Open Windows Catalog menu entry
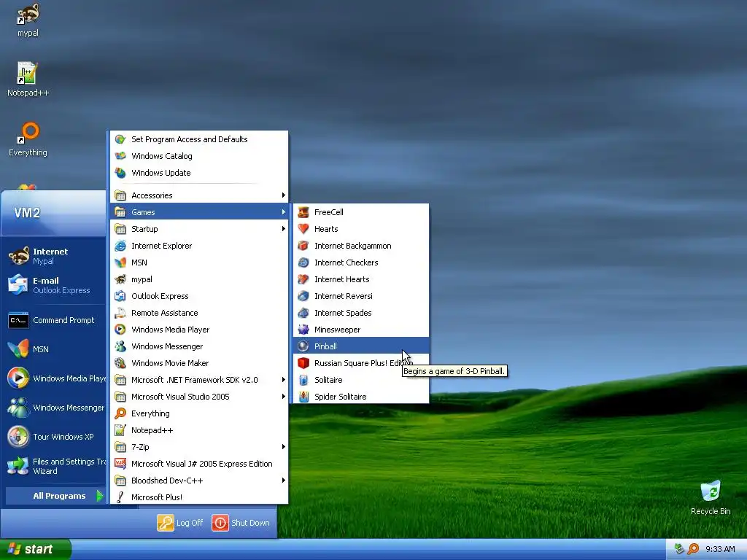747x560 pixels. click(199, 156)
